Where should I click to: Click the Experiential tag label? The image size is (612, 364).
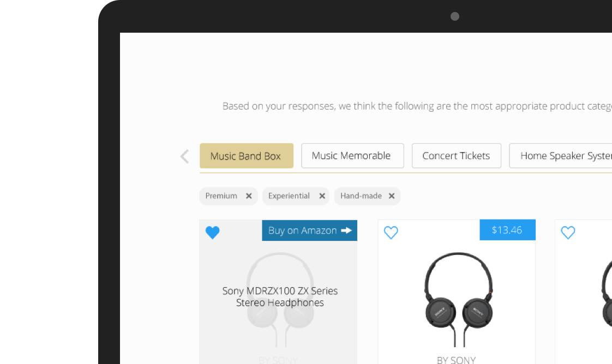coord(289,196)
